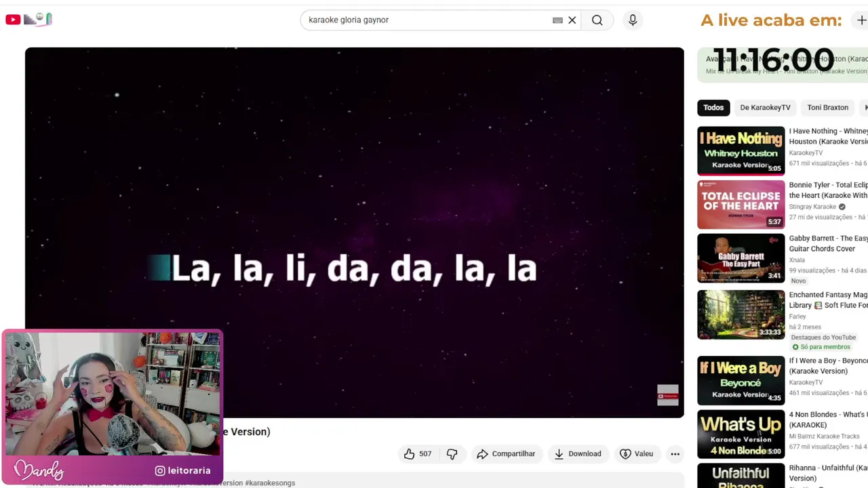The image size is (868, 488).
Task: Start voice search with the microphone
Action: [x=633, y=20]
